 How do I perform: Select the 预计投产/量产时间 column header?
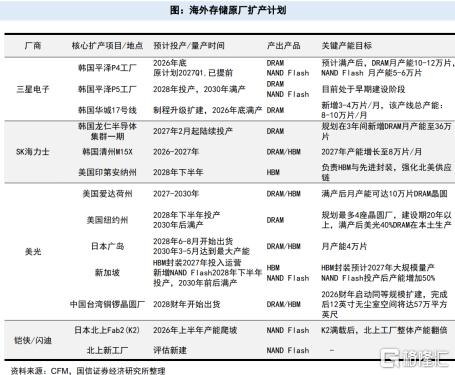189,46
